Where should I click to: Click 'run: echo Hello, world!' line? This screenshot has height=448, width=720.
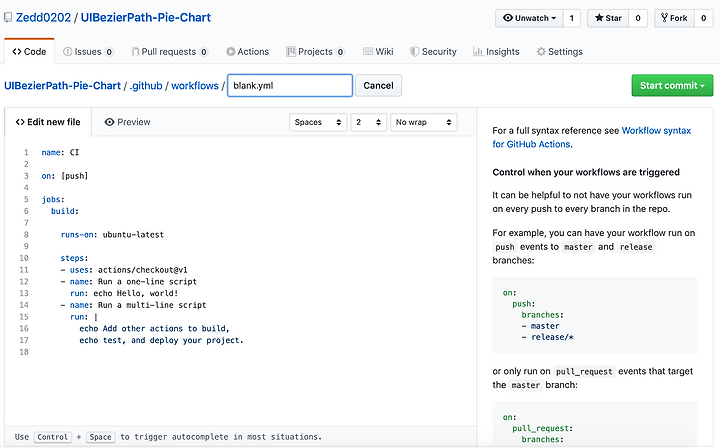(124, 293)
